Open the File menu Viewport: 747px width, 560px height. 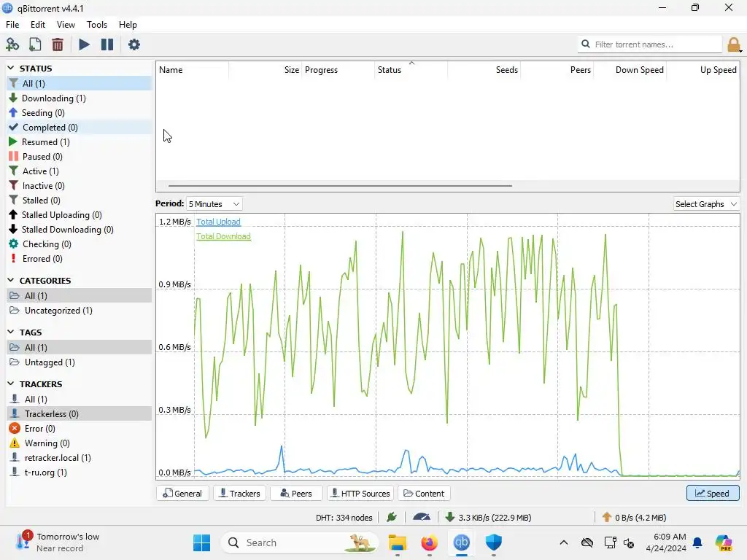coord(12,25)
